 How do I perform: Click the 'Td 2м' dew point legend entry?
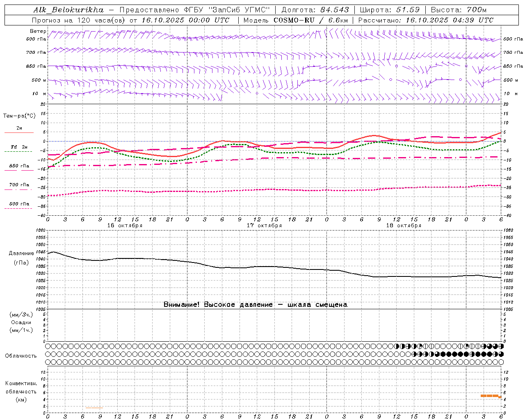pyautogui.click(x=19, y=147)
